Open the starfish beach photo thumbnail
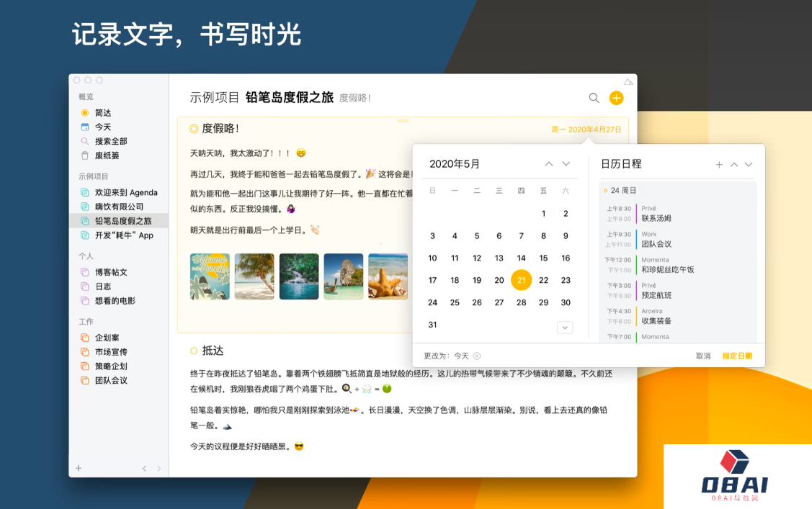 (x=388, y=276)
